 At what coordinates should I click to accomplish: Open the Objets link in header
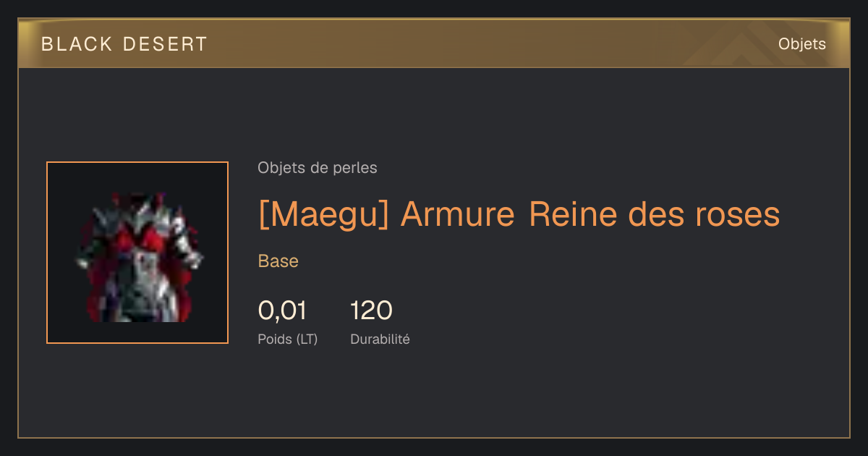click(x=801, y=44)
